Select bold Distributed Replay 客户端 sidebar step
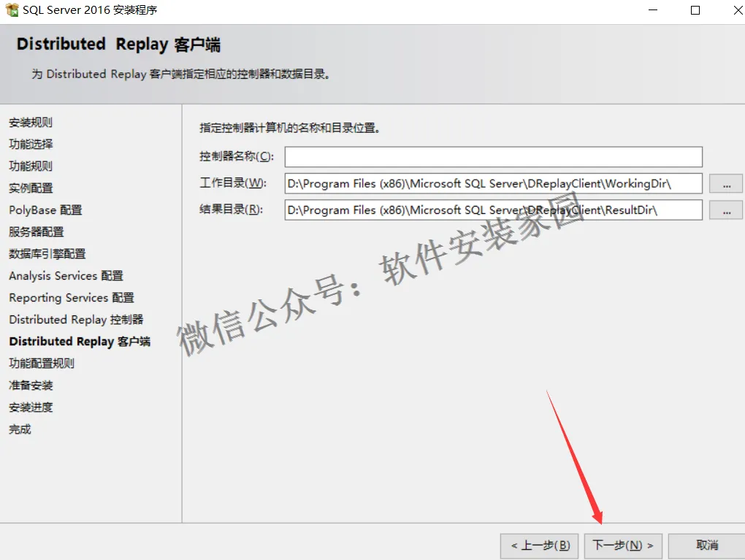The width and height of the screenshot is (745, 560). (x=80, y=341)
